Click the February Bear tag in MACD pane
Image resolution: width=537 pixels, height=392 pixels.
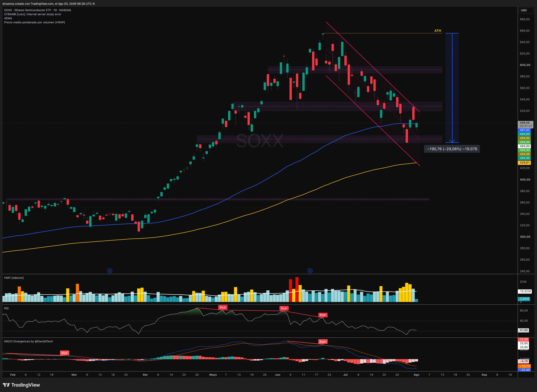point(65,353)
